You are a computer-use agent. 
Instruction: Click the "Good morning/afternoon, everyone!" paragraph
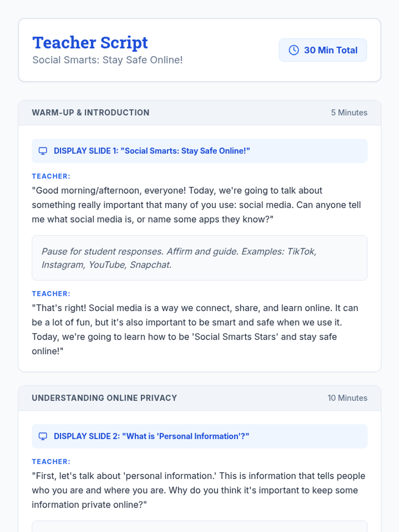[x=196, y=205]
